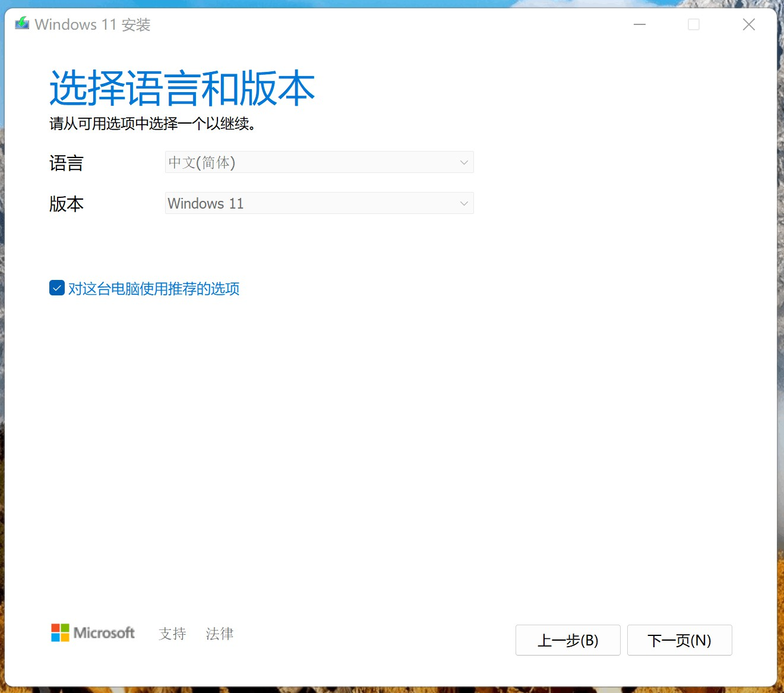Screen dimensions: 784x693
Task: Open the Windows 11 edition dropdown
Action: (320, 203)
